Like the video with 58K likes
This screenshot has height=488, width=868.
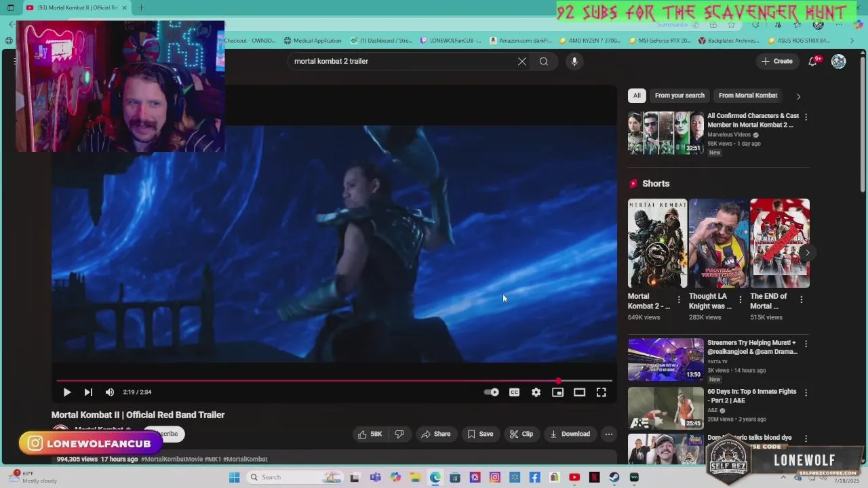point(370,434)
